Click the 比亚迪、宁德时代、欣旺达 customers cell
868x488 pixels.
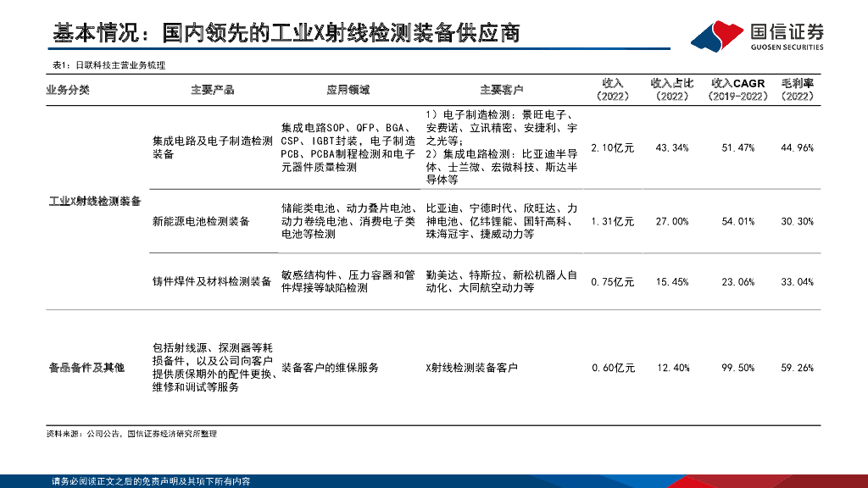[502, 221]
